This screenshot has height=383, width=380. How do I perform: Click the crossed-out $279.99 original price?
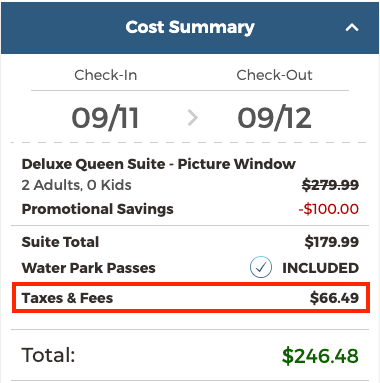(330, 185)
